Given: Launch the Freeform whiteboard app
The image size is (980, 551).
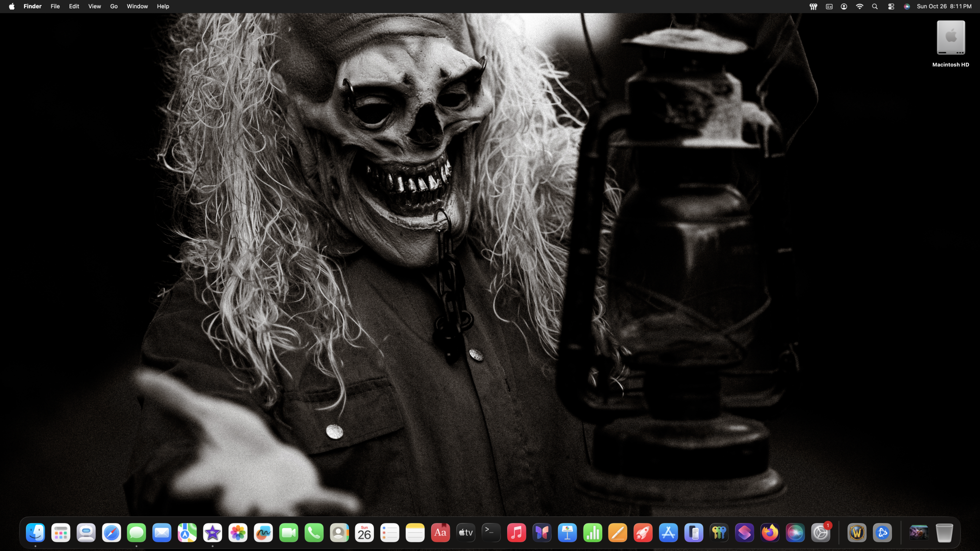Looking at the screenshot, I should (x=263, y=533).
